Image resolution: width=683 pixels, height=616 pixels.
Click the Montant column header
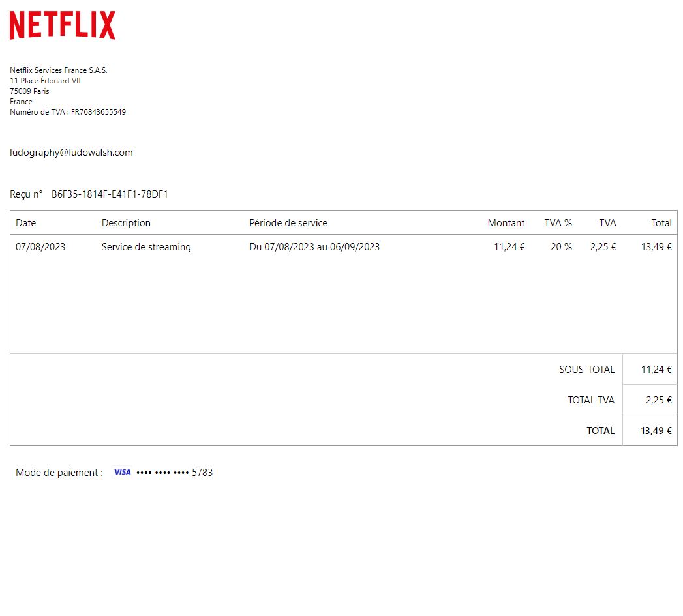(x=506, y=223)
